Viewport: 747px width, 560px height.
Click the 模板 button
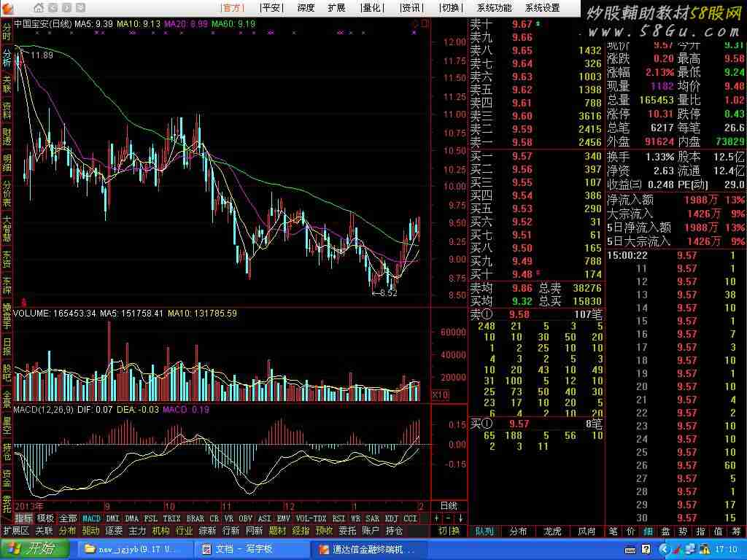[46, 518]
